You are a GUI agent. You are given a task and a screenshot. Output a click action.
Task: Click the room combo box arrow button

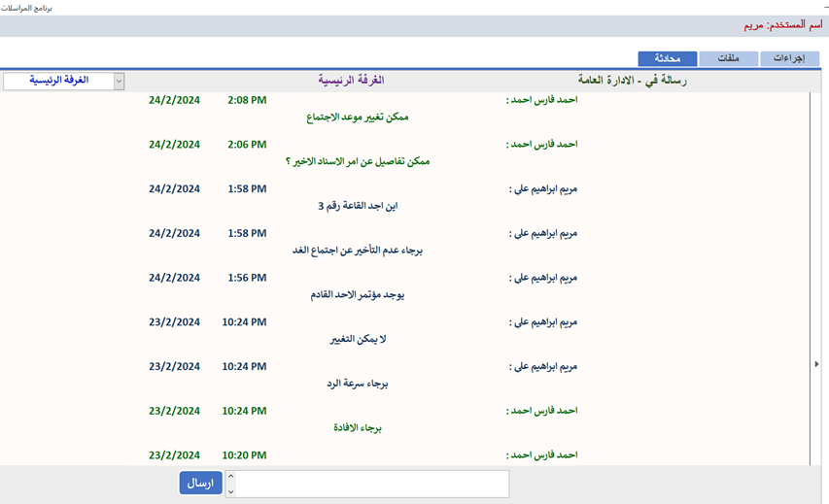(119, 82)
